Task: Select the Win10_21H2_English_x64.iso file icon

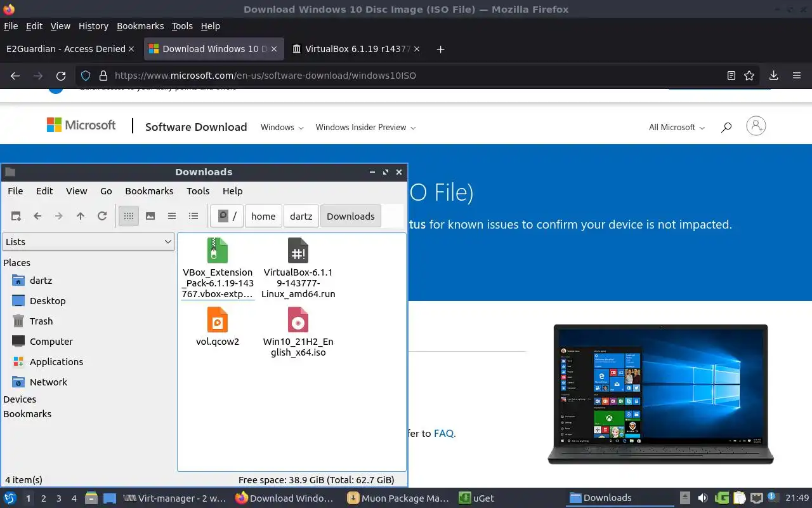Action: (298, 319)
